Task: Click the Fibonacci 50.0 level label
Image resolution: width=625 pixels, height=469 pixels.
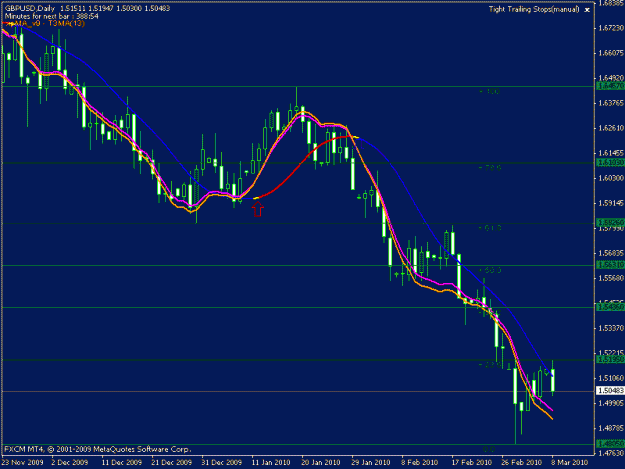Action: click(490, 270)
